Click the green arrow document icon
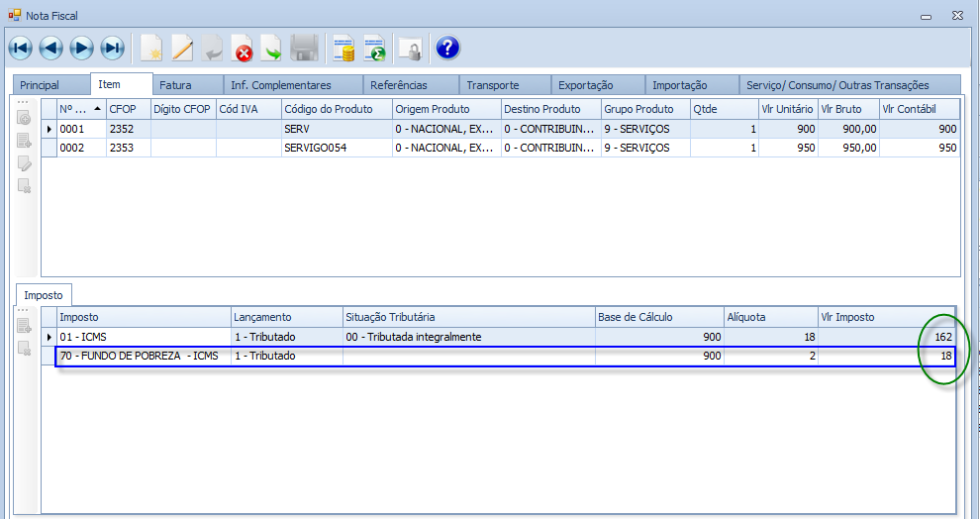The width and height of the screenshot is (980, 519). (x=271, y=48)
